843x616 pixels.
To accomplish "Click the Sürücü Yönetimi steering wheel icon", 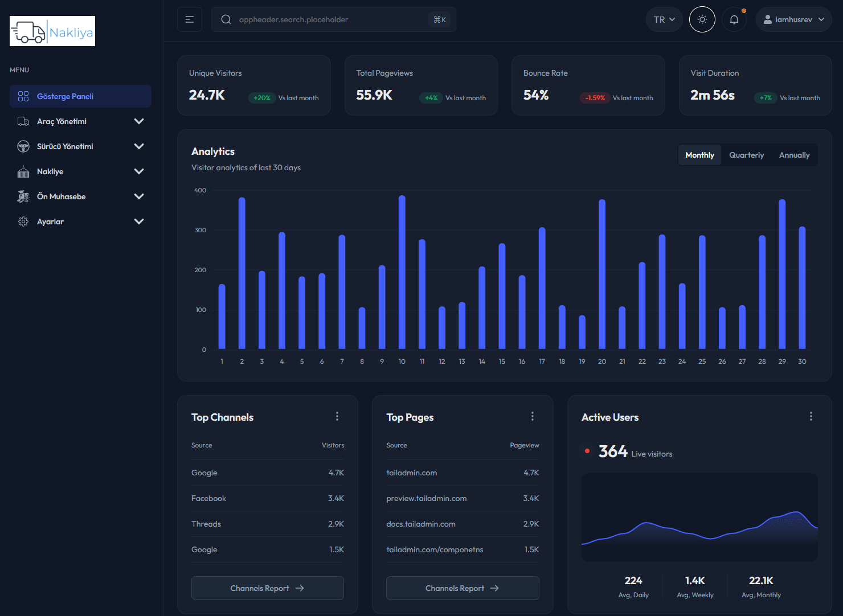I will (x=23, y=146).
